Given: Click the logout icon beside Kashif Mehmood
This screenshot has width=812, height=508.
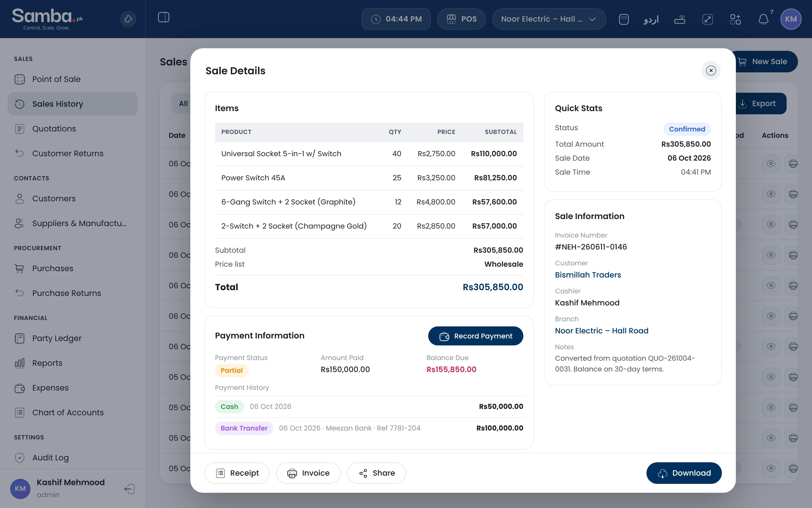Looking at the screenshot, I should tap(129, 489).
